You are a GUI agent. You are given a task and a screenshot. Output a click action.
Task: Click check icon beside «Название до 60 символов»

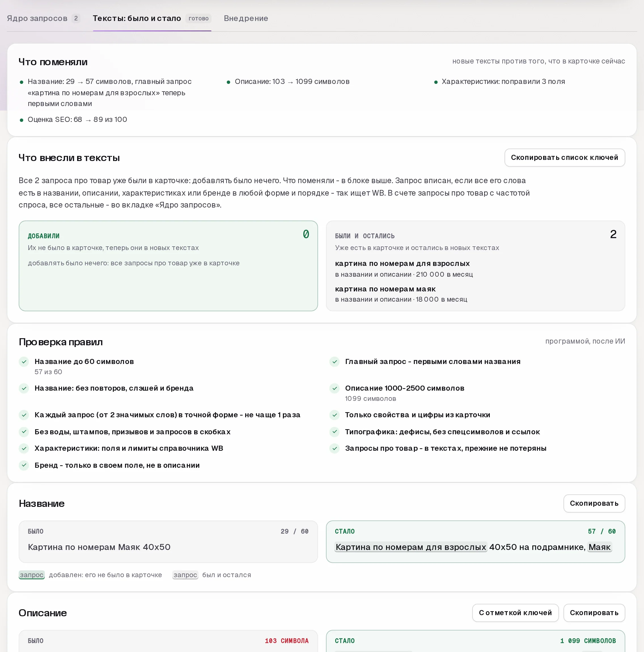tap(24, 362)
